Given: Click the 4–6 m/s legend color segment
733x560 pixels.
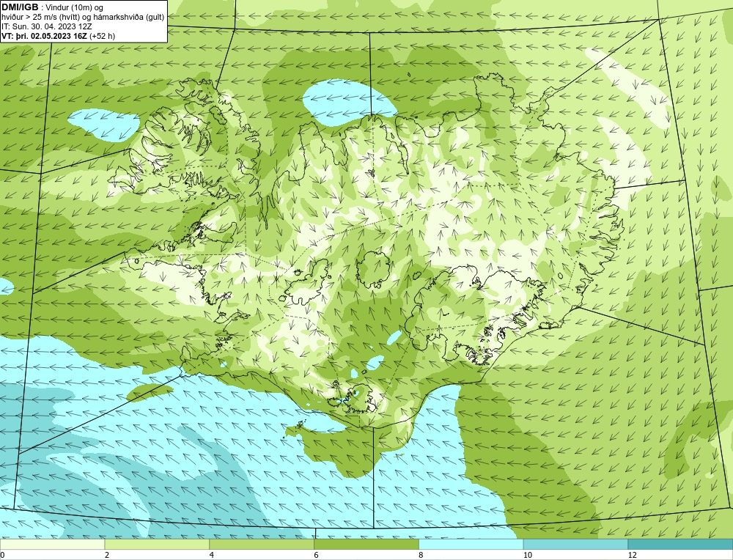Looking at the screenshot, I should coord(262,545).
